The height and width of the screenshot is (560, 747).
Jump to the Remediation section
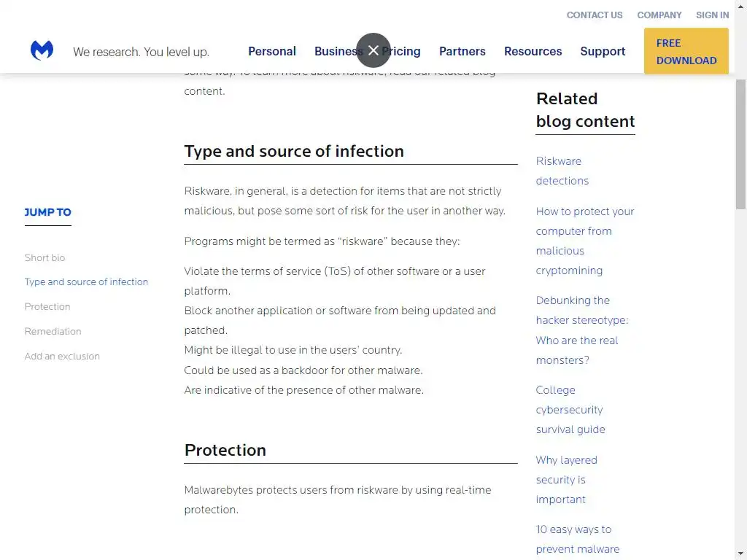pyautogui.click(x=53, y=332)
